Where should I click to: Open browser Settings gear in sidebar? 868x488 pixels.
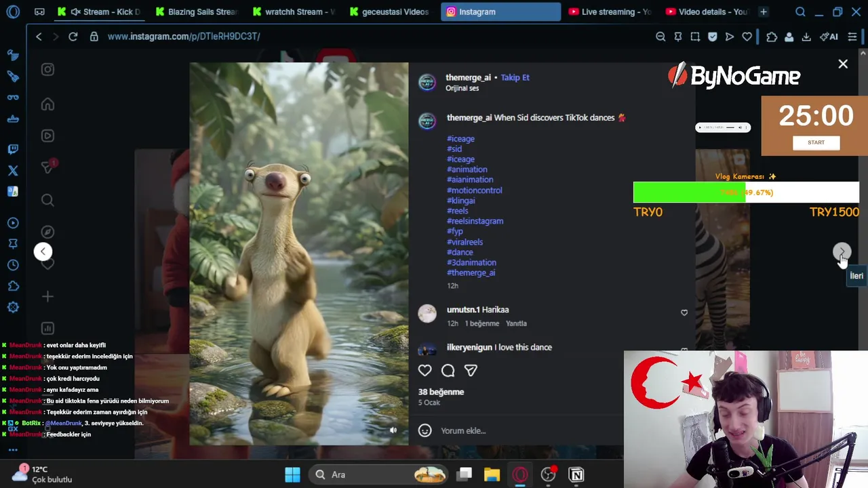coord(13,307)
